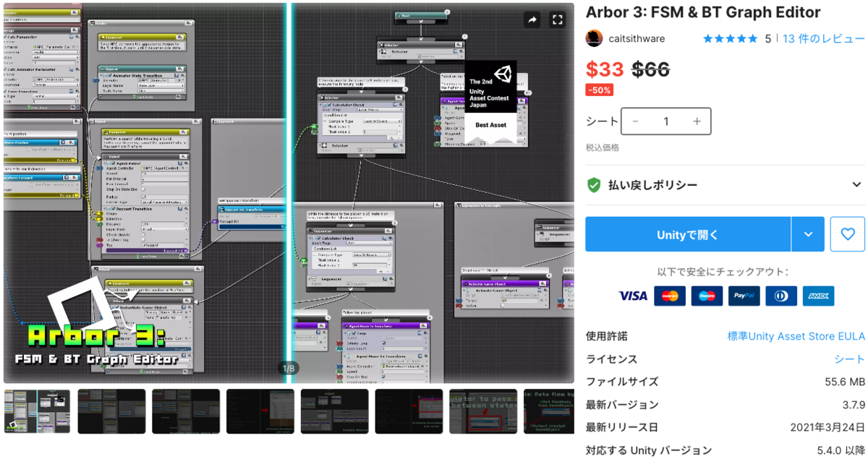This screenshot has width=868, height=464.
Task: Open the 13 件のレビュー link
Action: point(823,39)
